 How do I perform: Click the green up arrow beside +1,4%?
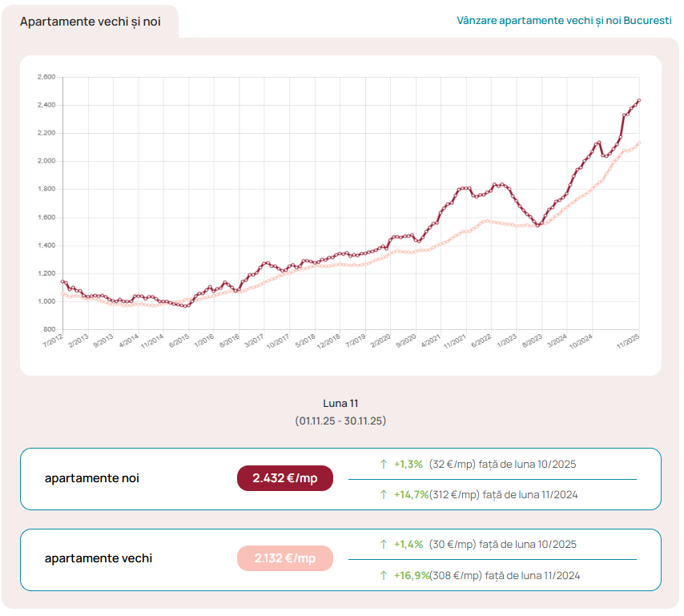384,545
